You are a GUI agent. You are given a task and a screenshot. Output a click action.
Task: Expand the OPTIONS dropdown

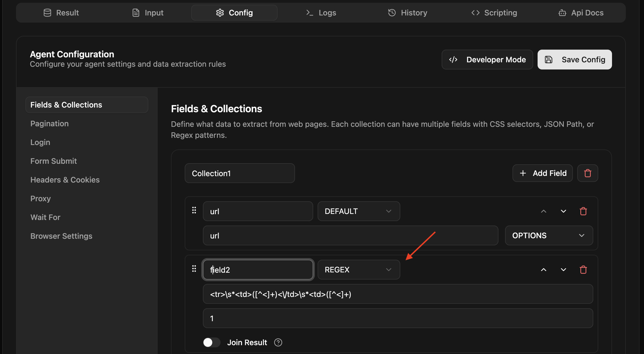tap(549, 235)
